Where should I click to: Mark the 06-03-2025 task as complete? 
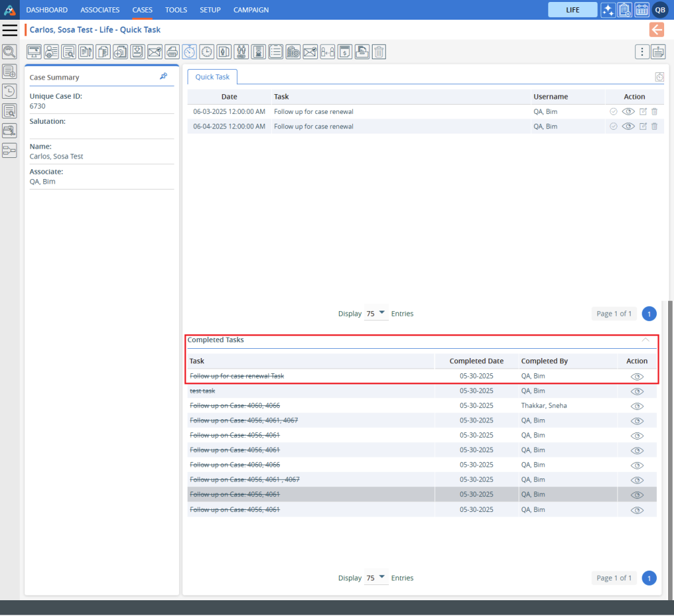point(613,112)
